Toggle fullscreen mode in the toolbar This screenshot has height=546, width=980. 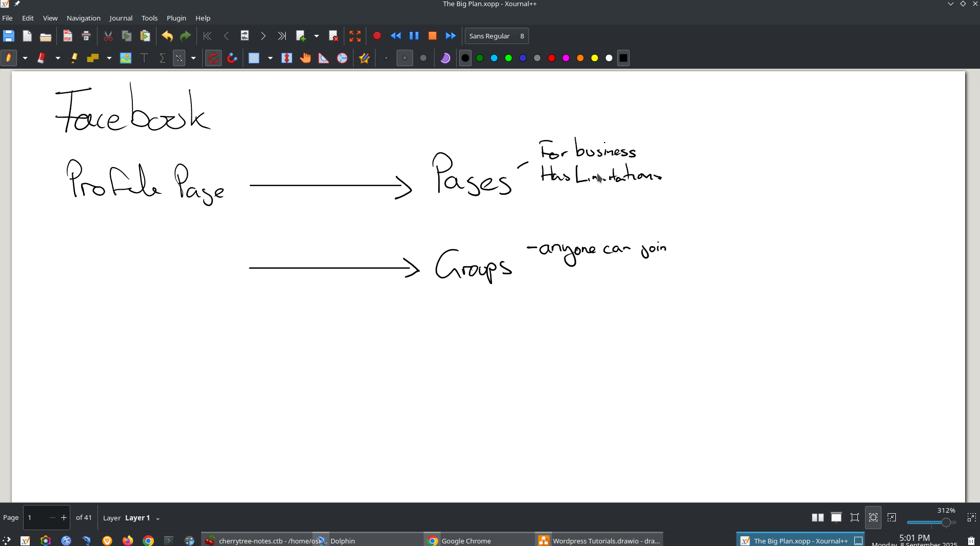click(355, 36)
